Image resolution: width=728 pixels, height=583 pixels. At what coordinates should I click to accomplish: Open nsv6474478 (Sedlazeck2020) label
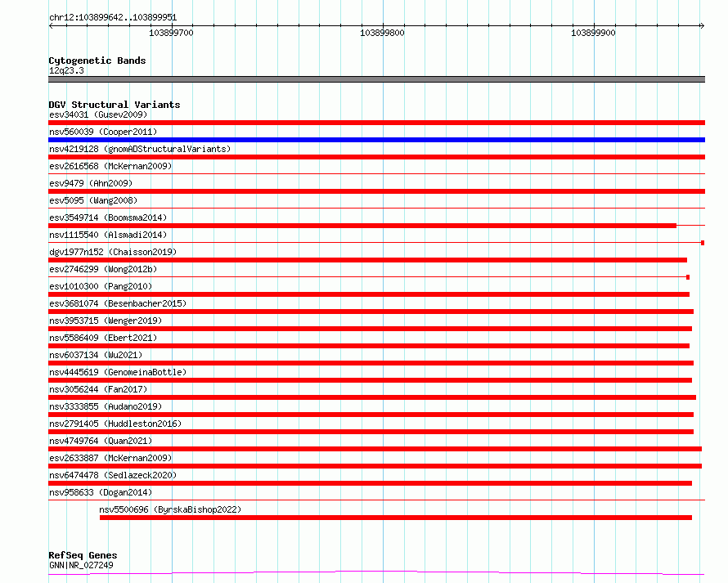(113, 475)
